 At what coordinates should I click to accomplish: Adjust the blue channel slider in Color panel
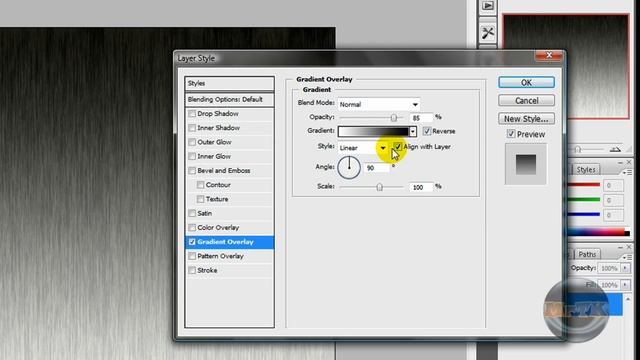pos(584,214)
